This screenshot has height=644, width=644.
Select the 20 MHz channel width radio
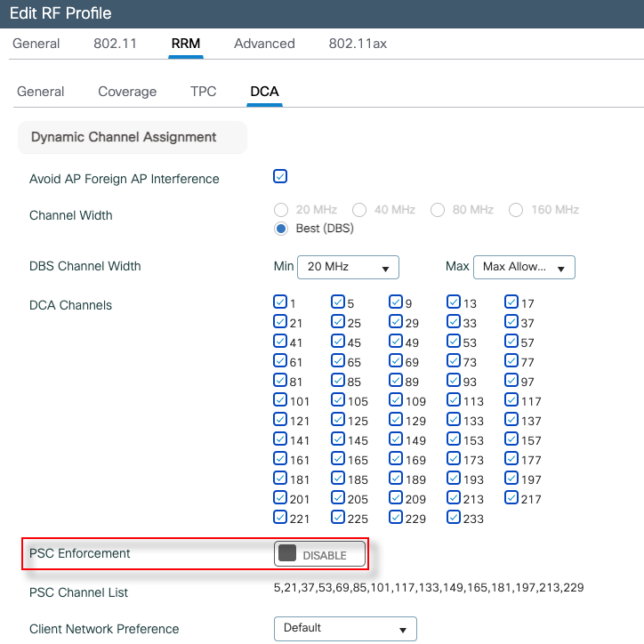coord(281,210)
